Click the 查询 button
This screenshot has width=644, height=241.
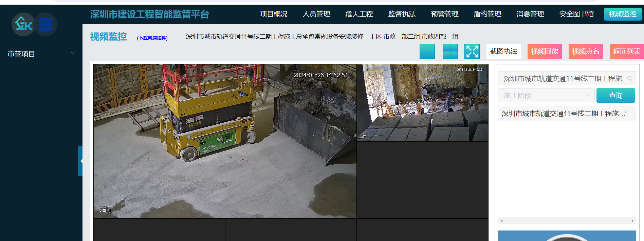point(616,96)
